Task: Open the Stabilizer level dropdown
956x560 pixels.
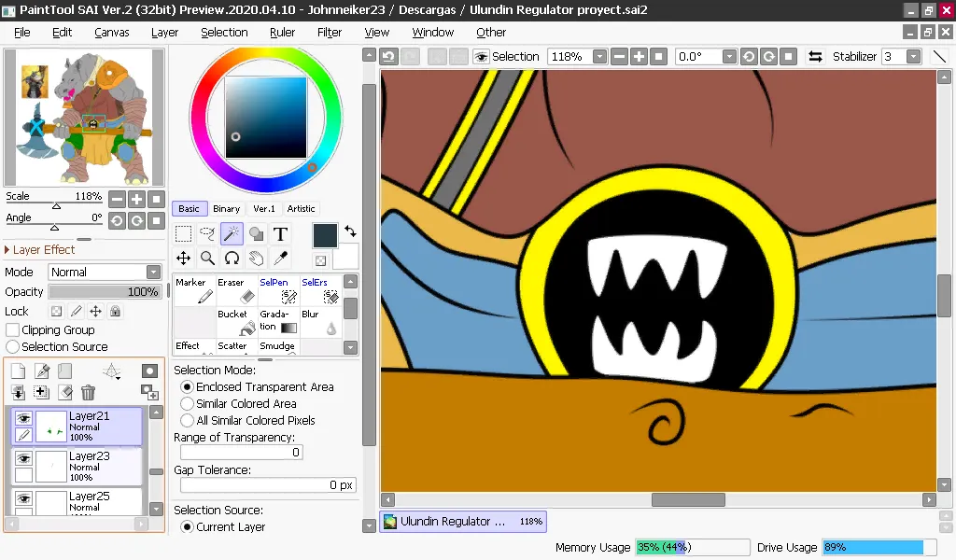Action: 913,57
